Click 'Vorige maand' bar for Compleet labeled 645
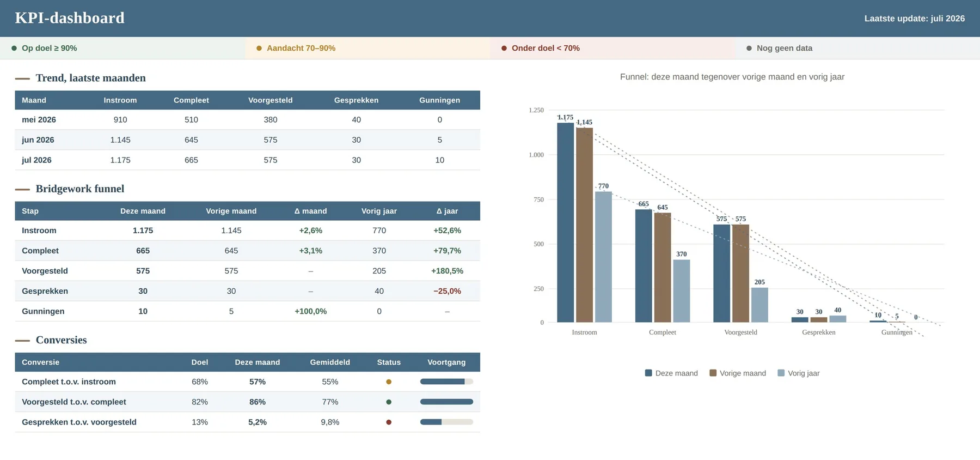Screen dimensions: 980x460 [x=663, y=268]
